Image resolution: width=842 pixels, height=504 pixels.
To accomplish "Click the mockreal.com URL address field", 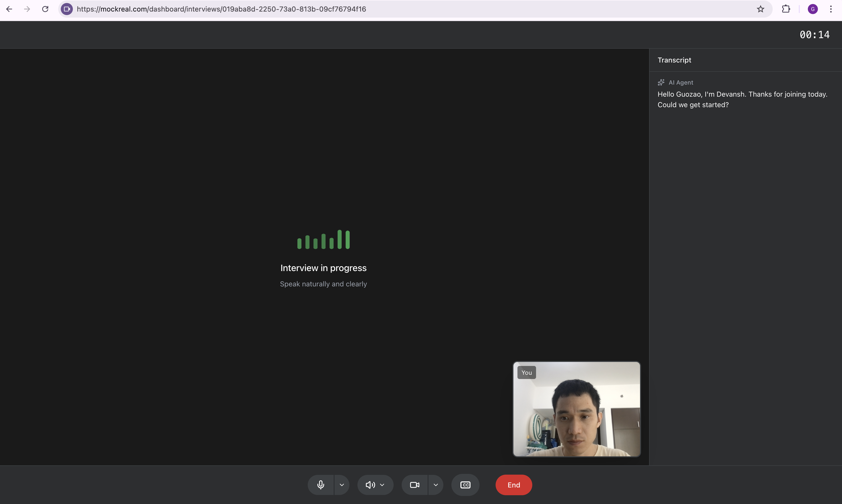I will click(x=221, y=9).
